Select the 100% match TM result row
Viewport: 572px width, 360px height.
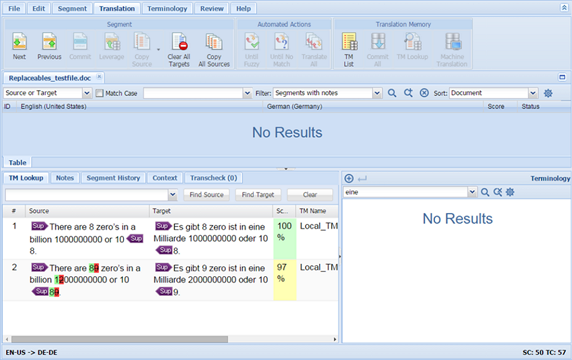(x=171, y=239)
